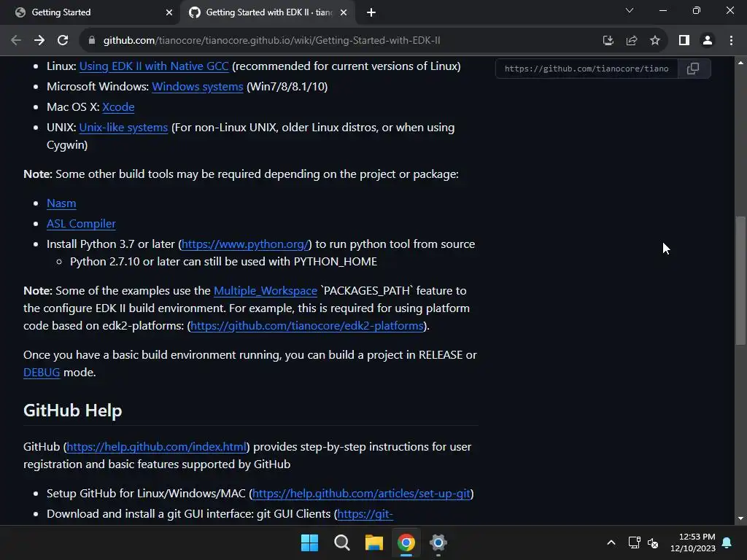Switch to the first Getting Started tab
747x560 pixels.
pos(90,12)
